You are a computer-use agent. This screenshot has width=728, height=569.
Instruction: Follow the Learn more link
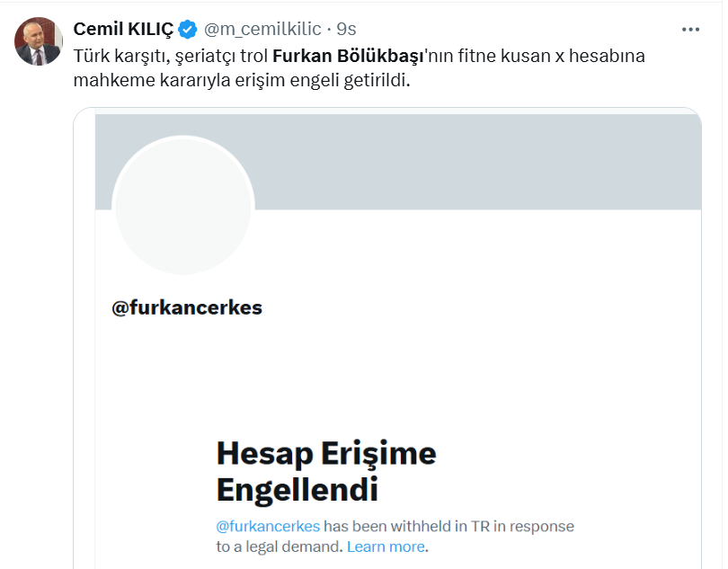point(386,547)
